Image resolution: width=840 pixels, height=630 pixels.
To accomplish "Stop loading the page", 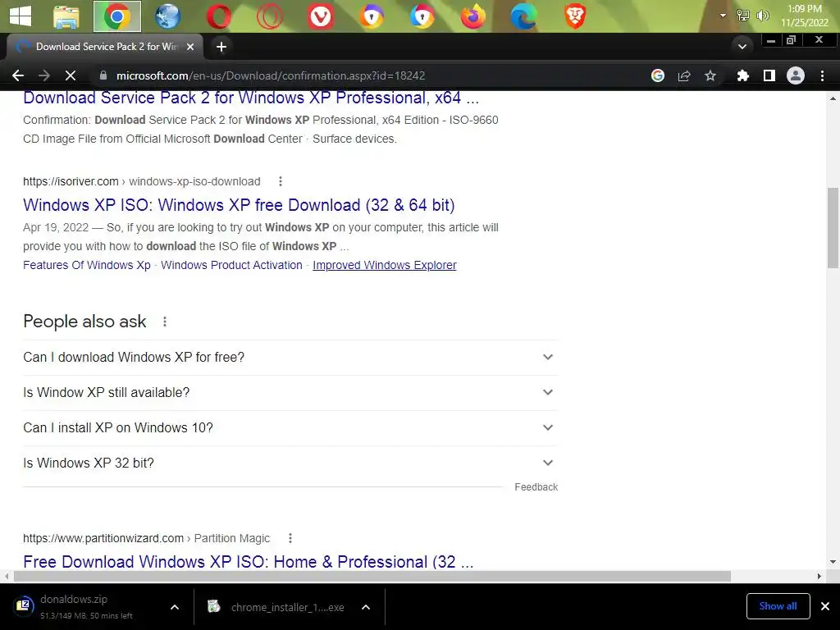I will point(71,75).
